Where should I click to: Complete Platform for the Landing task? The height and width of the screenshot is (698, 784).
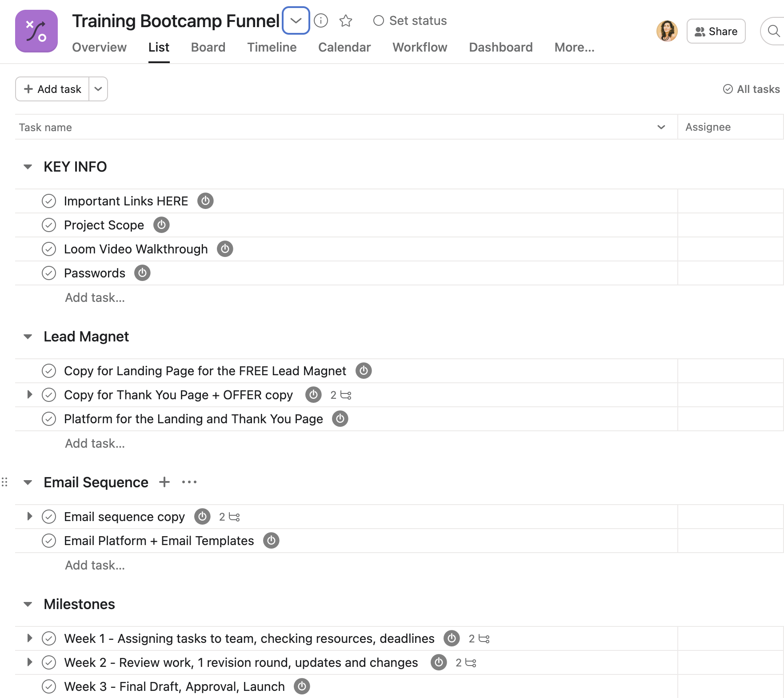[x=49, y=419]
